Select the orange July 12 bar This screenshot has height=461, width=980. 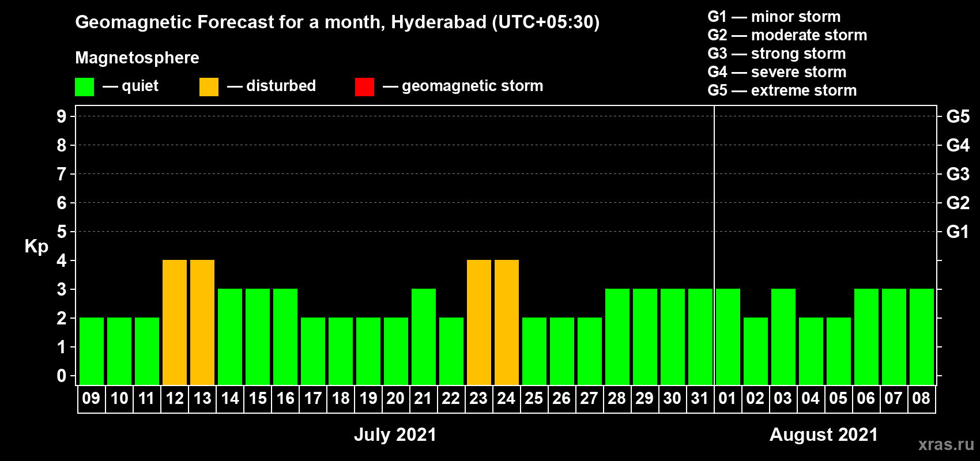(175, 322)
